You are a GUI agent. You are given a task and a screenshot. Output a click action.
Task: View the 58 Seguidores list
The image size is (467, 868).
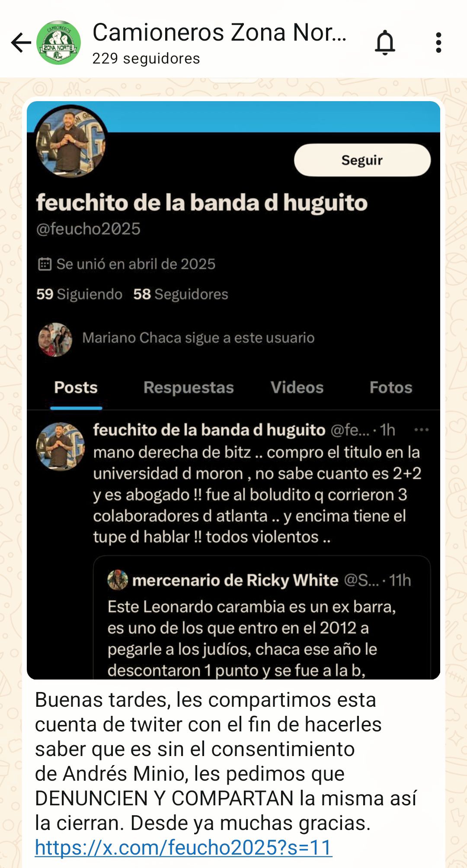[180, 294]
